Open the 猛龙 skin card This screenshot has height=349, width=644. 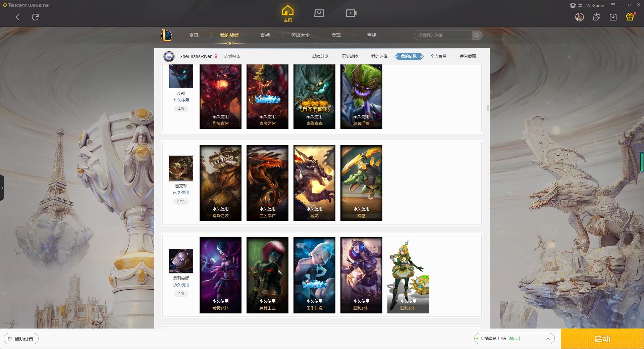click(x=314, y=183)
